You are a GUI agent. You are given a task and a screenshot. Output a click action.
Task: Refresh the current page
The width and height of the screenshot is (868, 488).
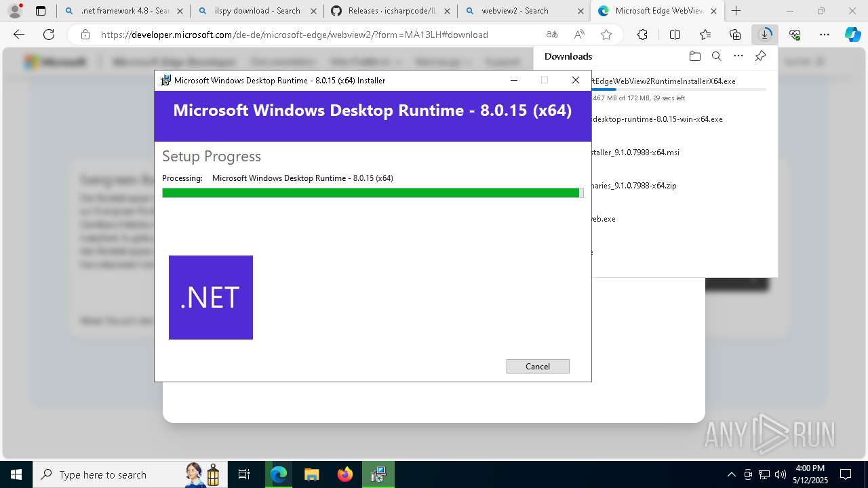(x=49, y=35)
